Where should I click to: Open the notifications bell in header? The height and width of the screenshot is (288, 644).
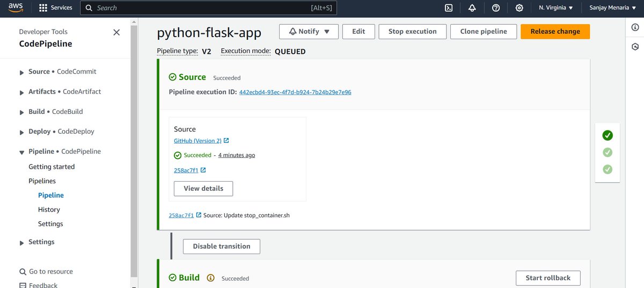pyautogui.click(x=472, y=8)
